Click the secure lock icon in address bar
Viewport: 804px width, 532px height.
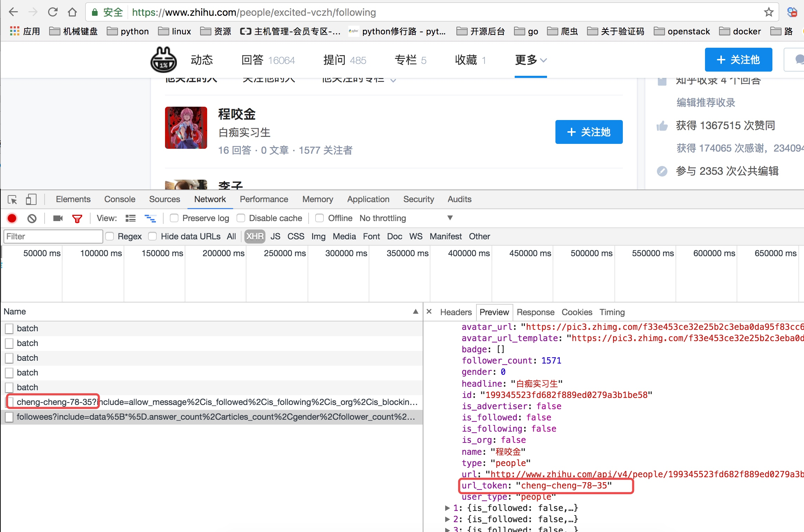(94, 13)
